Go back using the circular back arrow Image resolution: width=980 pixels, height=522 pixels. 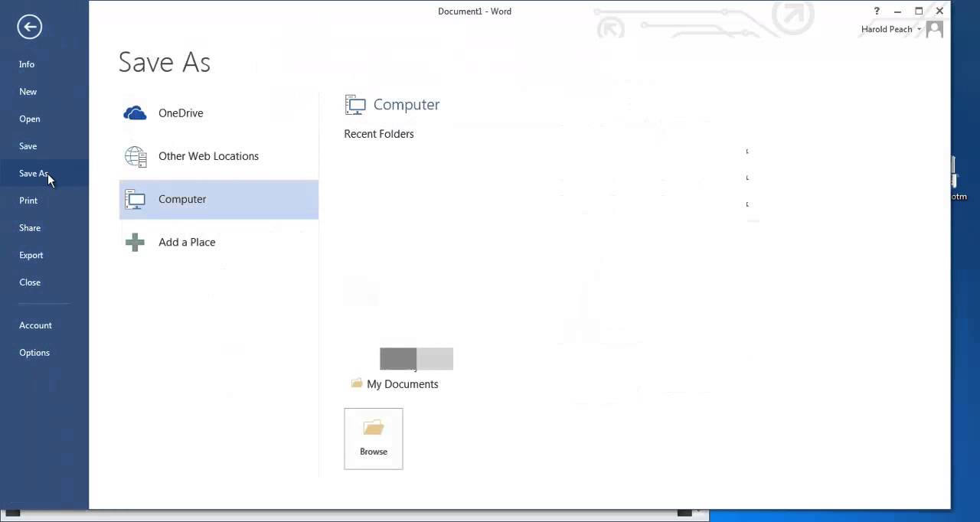[29, 27]
